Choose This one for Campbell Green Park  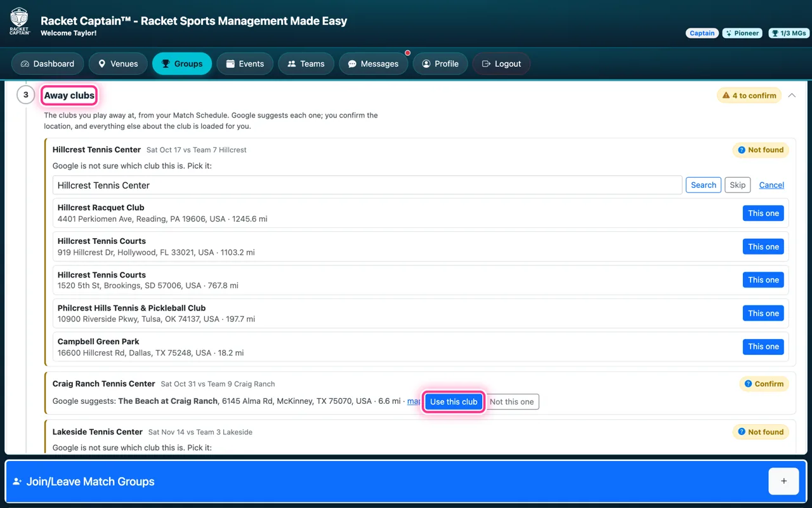pos(763,347)
